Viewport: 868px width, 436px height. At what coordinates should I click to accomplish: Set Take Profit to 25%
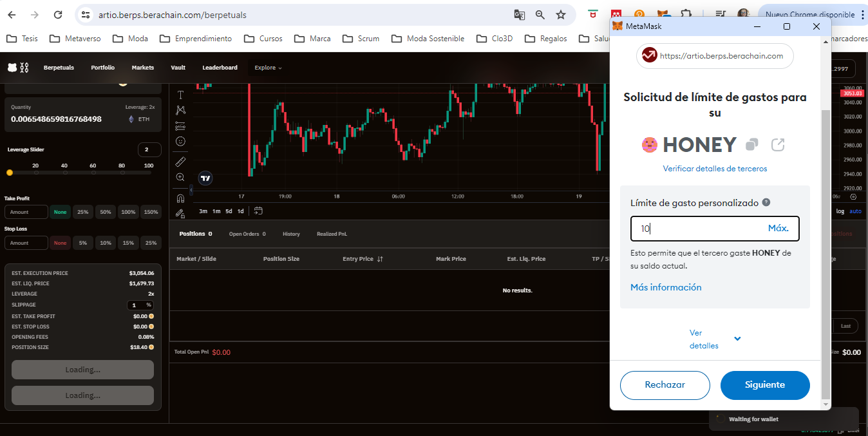click(x=83, y=212)
